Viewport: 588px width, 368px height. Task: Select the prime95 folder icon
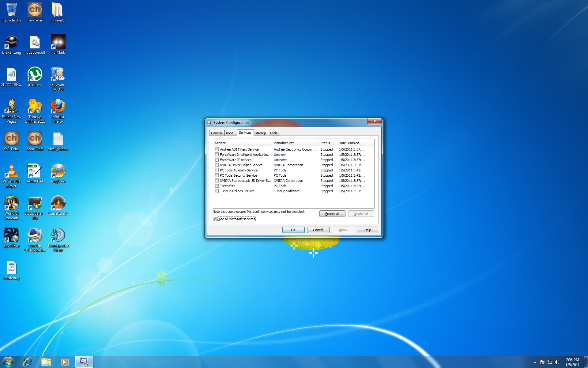[x=58, y=12]
